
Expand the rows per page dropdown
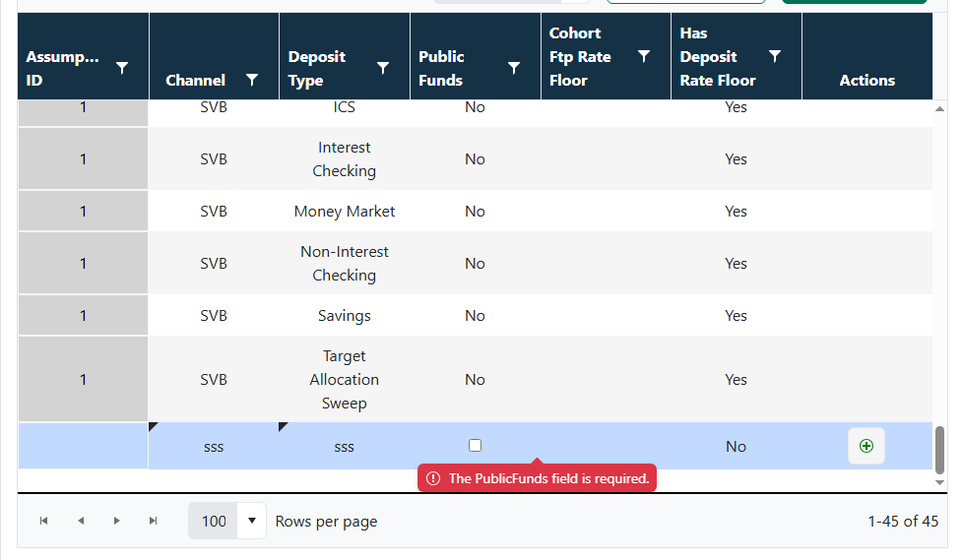click(251, 521)
